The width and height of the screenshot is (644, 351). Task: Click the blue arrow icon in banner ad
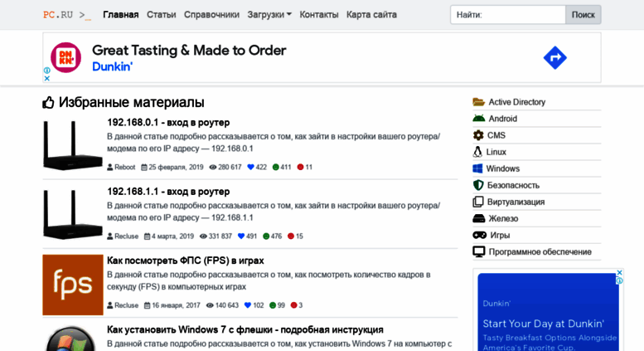(554, 57)
